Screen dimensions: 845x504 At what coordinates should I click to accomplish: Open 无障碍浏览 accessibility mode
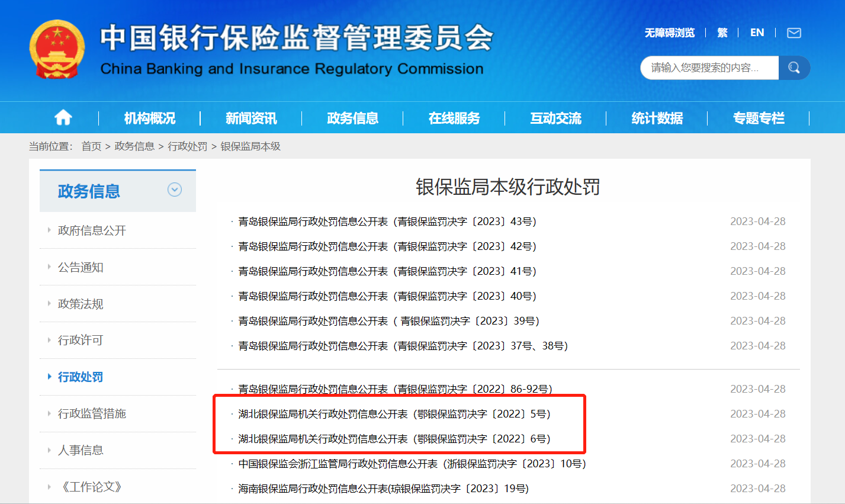point(670,33)
